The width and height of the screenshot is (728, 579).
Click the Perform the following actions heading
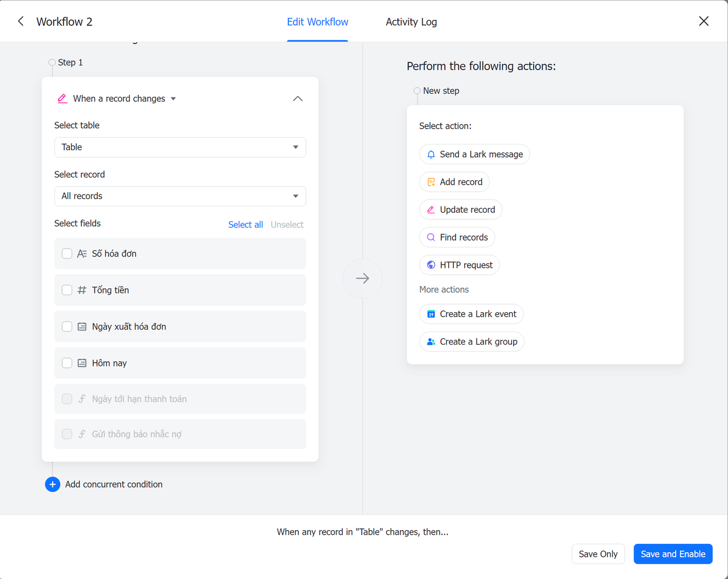coord(481,66)
